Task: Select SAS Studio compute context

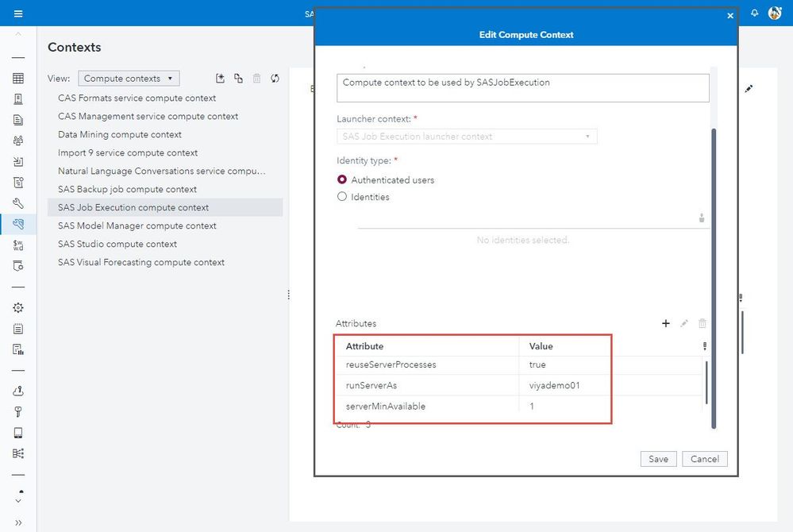Action: click(x=165, y=244)
